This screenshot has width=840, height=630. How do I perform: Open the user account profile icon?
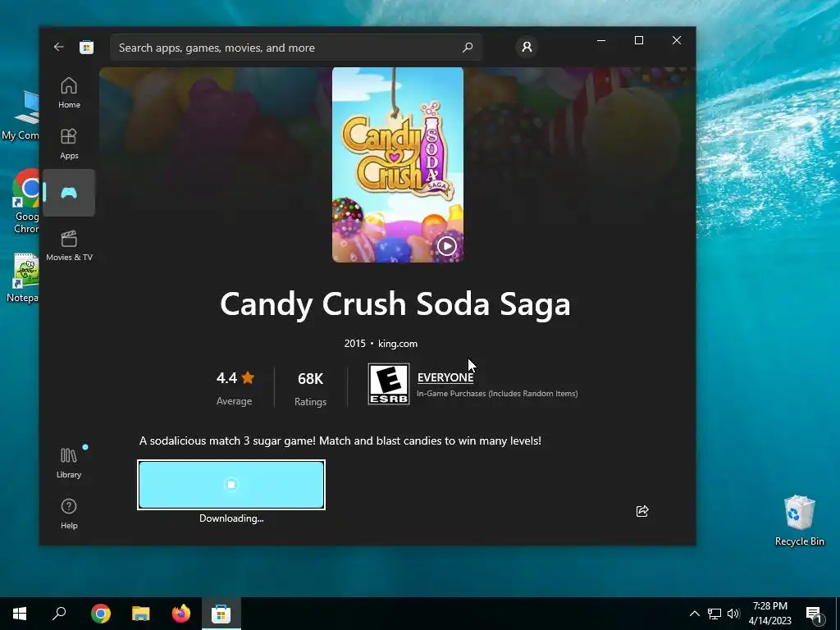527,47
